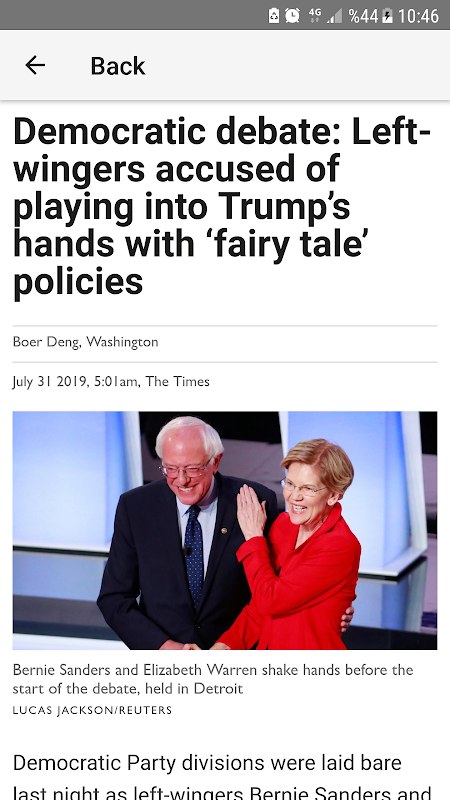Viewport: 450px width, 800px height.
Task: Tap the cellular signal strength icon
Action: (334, 16)
